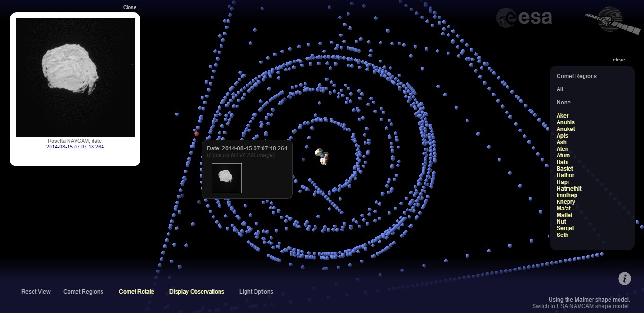Select None in comet regions
The width and height of the screenshot is (644, 313).
pos(563,103)
